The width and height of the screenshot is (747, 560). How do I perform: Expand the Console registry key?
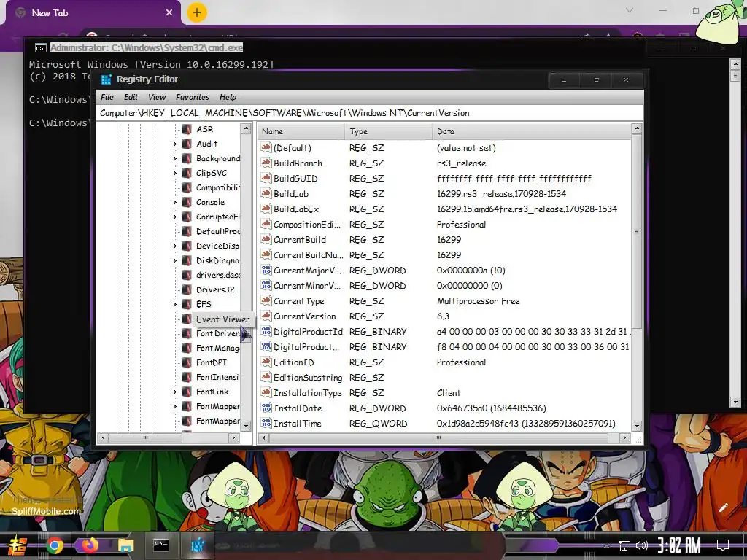tap(175, 203)
